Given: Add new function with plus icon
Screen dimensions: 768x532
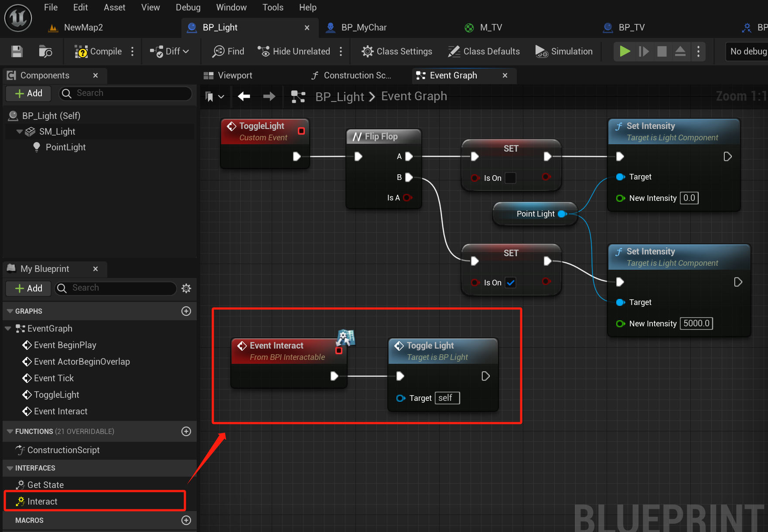Looking at the screenshot, I should click(186, 431).
